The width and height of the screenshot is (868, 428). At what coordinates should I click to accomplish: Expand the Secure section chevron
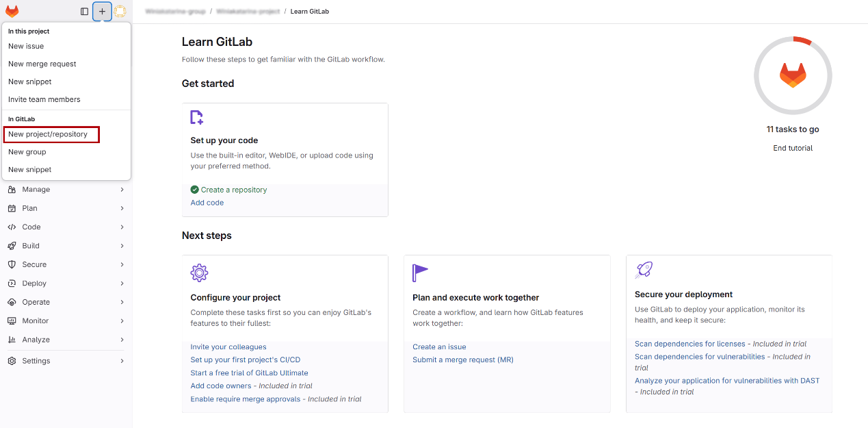click(x=122, y=264)
